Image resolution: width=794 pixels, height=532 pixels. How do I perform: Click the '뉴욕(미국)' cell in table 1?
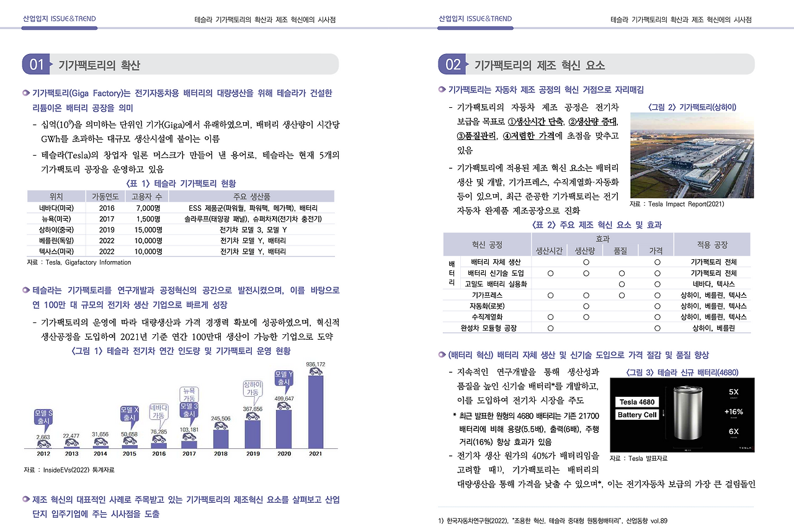tap(56, 219)
